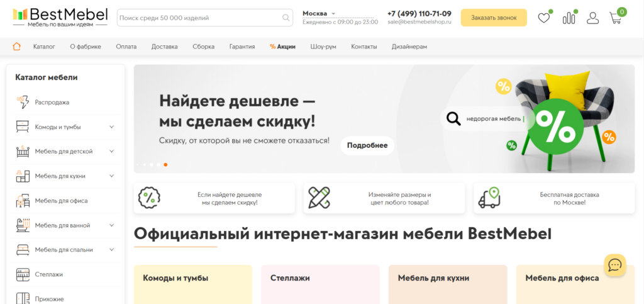Call the +7 (499) 110-71-09 link

pyautogui.click(x=419, y=14)
